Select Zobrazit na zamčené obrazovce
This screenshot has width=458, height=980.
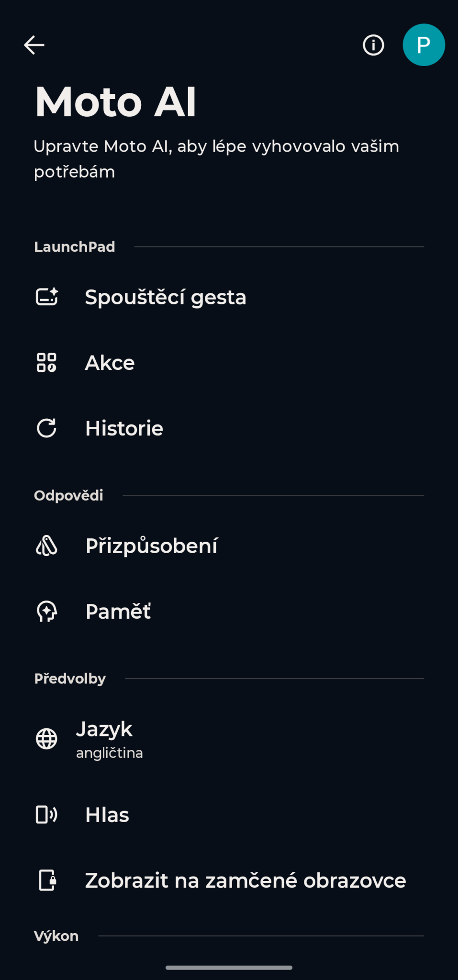click(245, 880)
